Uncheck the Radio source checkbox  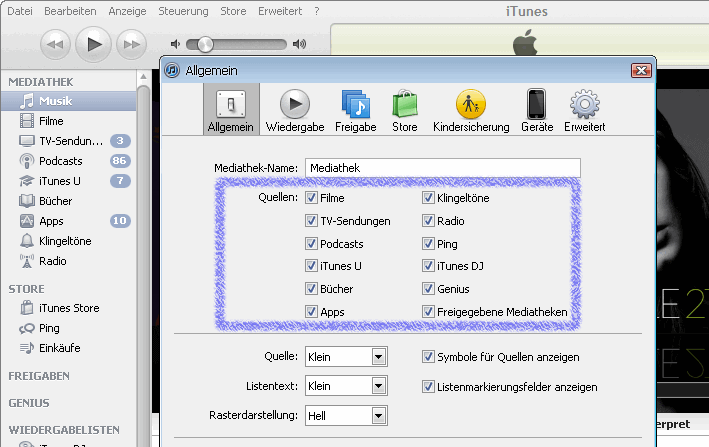[x=428, y=221]
